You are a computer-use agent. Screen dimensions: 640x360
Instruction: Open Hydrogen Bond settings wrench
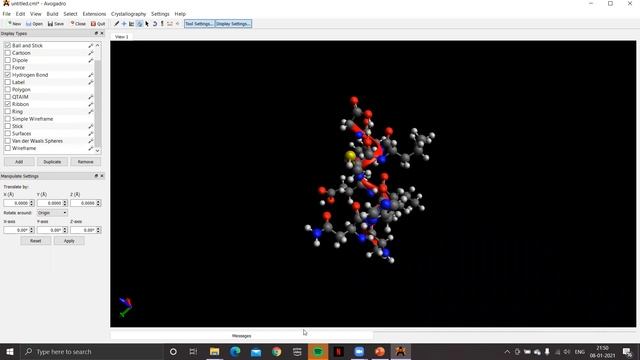coord(91,75)
